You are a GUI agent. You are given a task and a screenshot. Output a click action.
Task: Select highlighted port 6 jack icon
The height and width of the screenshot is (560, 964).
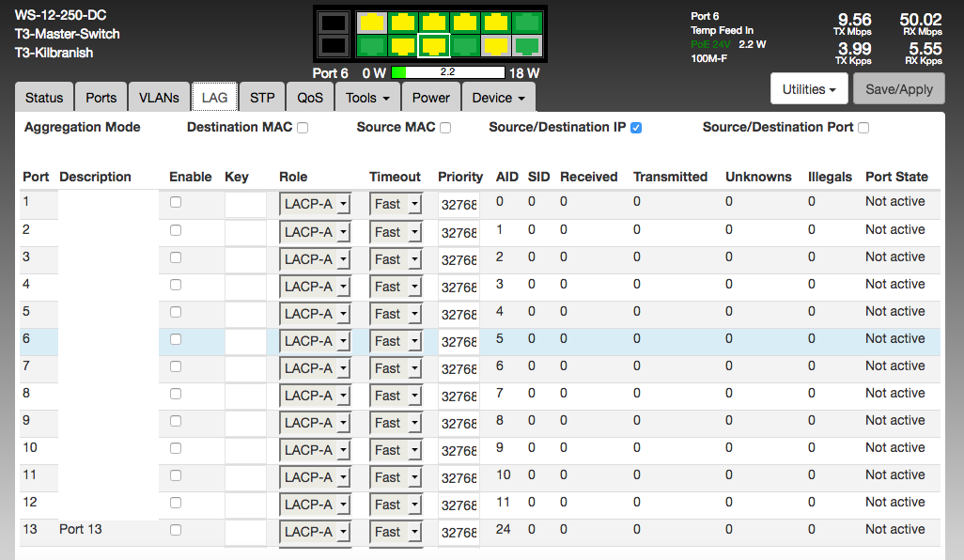point(433,45)
